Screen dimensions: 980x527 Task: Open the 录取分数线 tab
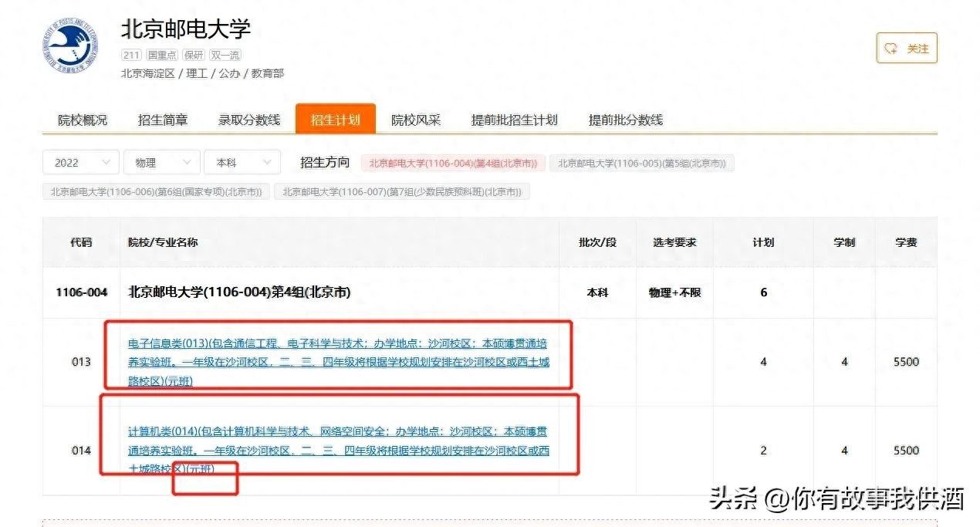tap(249, 120)
